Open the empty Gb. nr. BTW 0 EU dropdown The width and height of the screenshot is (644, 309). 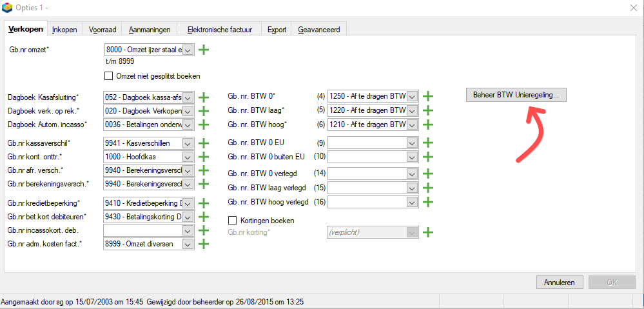413,143
